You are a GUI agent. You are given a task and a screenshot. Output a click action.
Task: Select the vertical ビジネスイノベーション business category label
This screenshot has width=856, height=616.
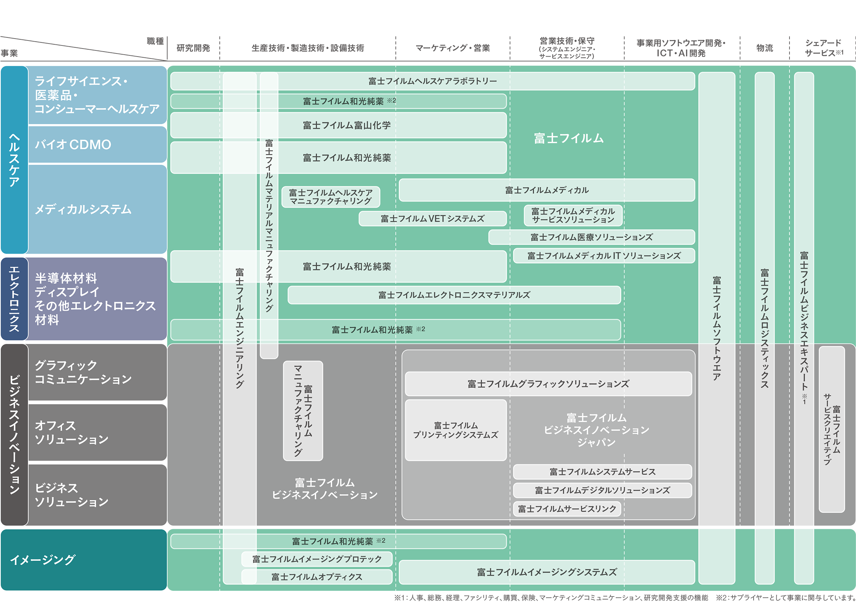pos(15,435)
